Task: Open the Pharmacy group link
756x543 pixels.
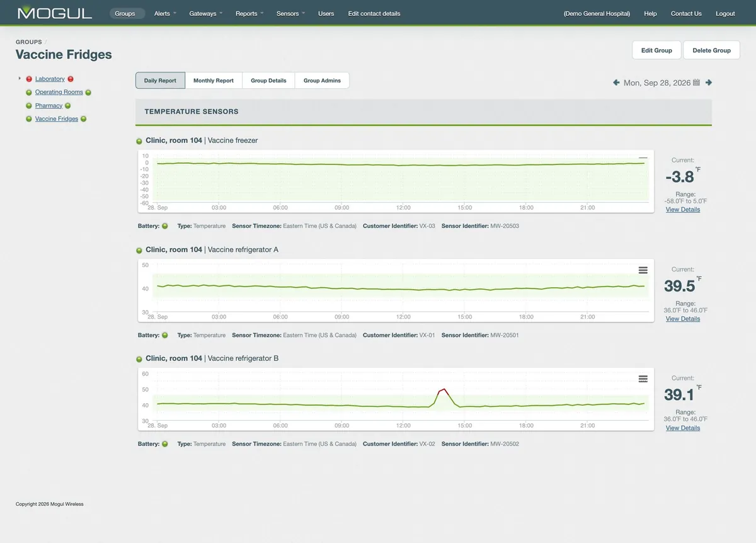Action: (49, 106)
